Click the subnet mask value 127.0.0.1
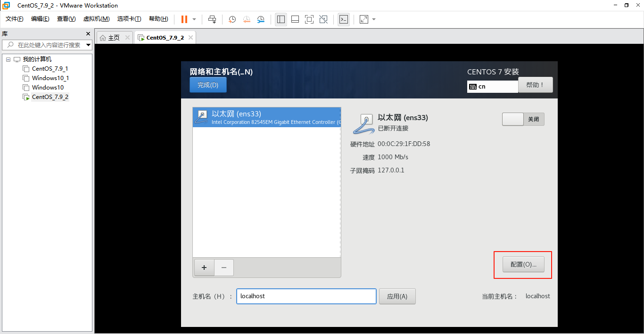This screenshot has height=334, width=644. [x=391, y=171]
